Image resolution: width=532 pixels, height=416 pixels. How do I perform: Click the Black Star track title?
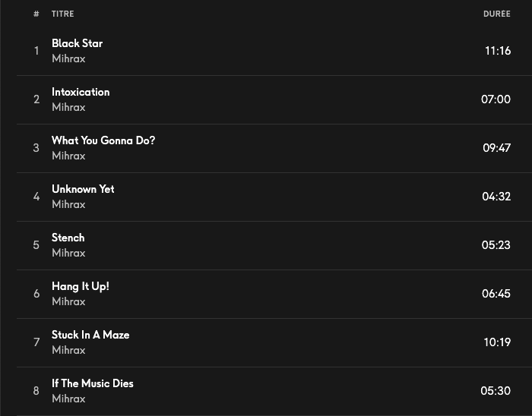coord(77,43)
